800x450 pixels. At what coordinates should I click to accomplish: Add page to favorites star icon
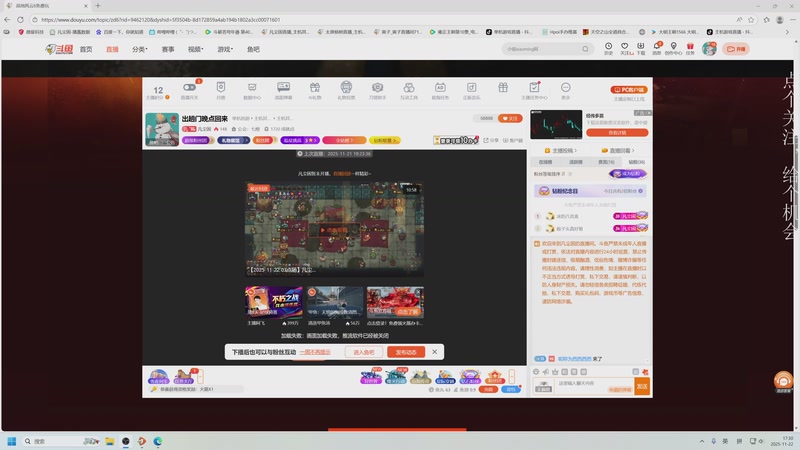coord(751,19)
